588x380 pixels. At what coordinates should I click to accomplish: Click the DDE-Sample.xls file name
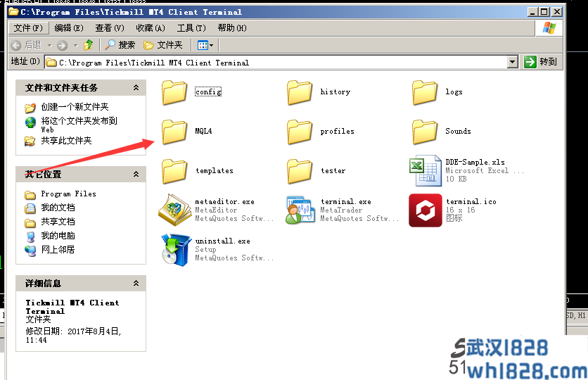coord(475,163)
